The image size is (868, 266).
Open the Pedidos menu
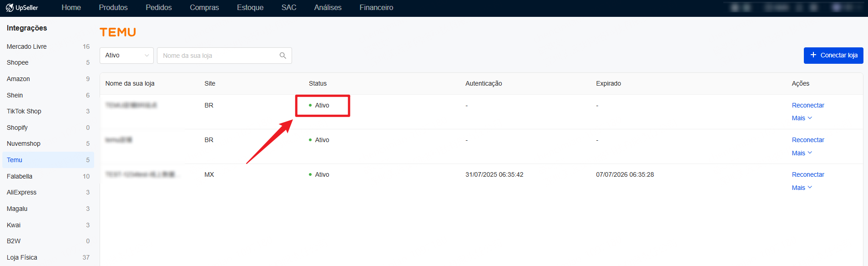coord(159,8)
